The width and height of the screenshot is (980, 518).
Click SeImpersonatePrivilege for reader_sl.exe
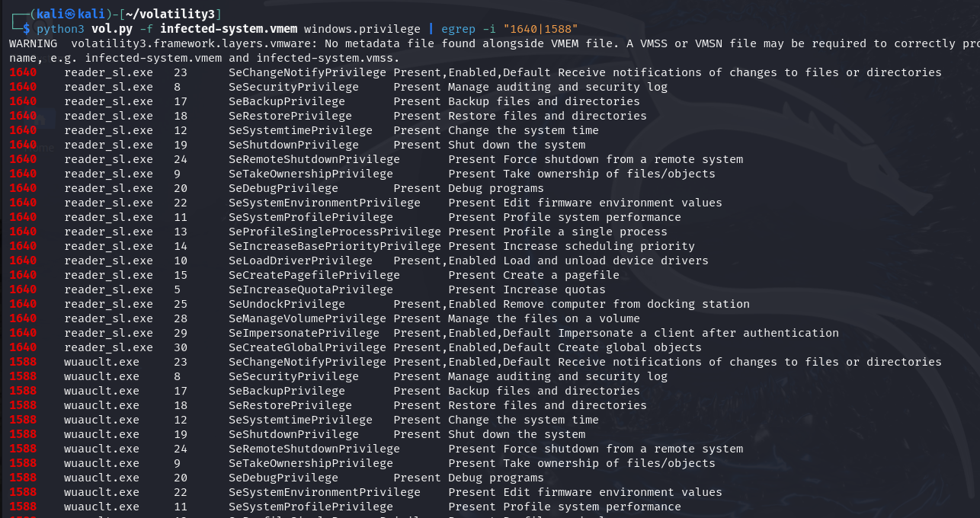[x=304, y=333]
